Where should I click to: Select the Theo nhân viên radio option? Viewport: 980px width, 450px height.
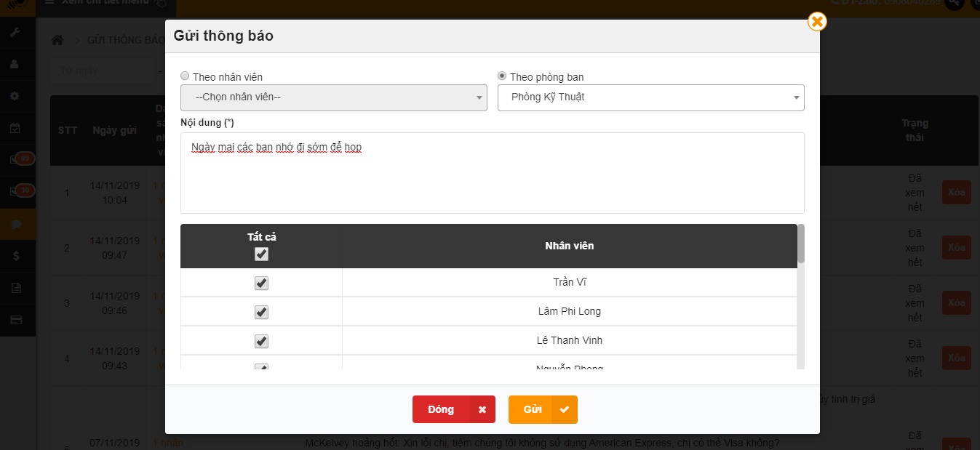[x=185, y=76]
